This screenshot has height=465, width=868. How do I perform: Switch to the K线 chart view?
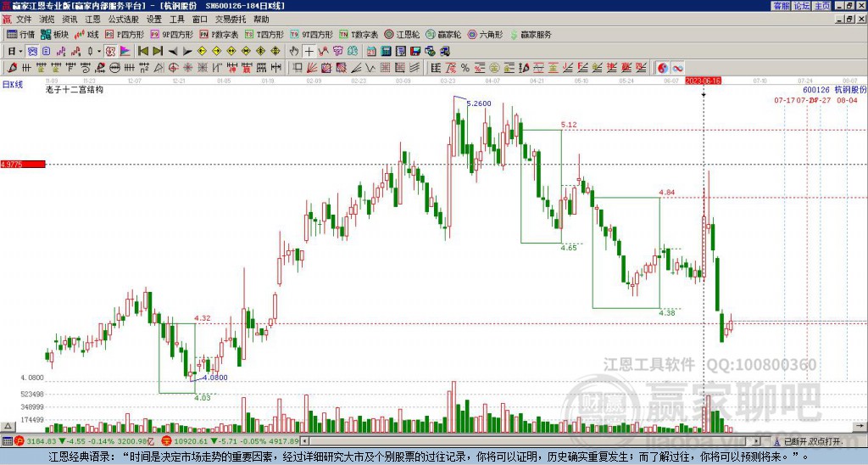(x=86, y=34)
